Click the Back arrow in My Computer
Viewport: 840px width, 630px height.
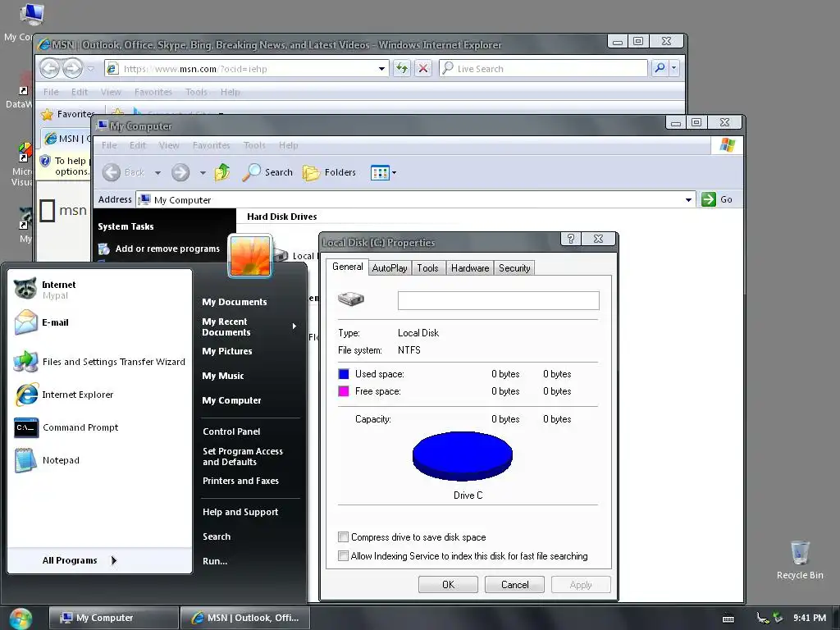click(x=112, y=172)
